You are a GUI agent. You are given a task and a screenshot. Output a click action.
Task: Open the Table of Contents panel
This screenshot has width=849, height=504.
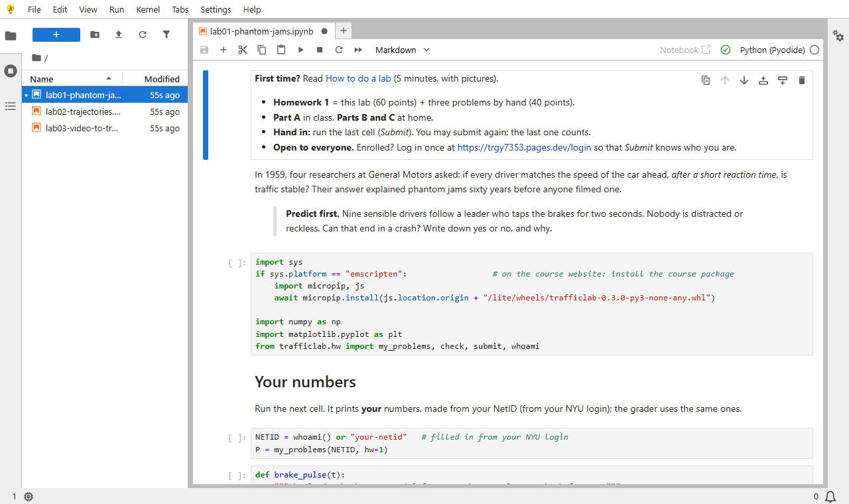(x=11, y=106)
